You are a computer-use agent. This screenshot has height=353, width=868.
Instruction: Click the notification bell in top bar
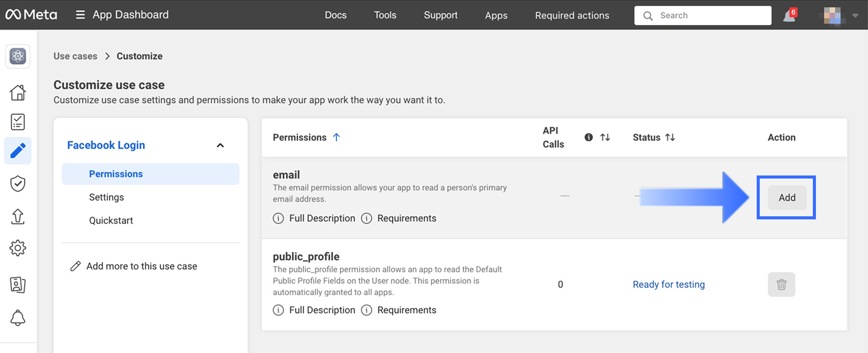(789, 16)
